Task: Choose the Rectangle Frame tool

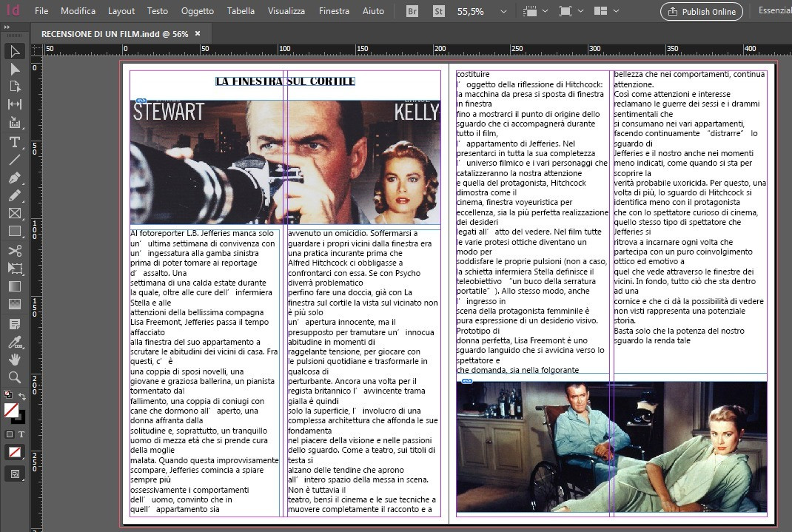Action: [x=15, y=214]
